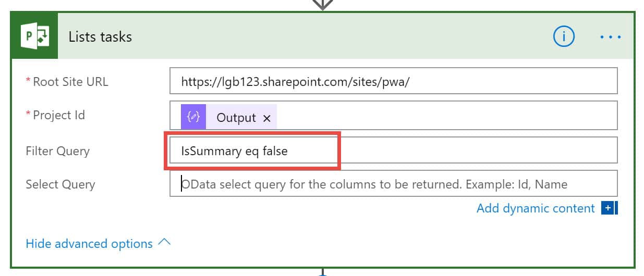Open the ellipsis menu on Lists tasks

coord(610,37)
